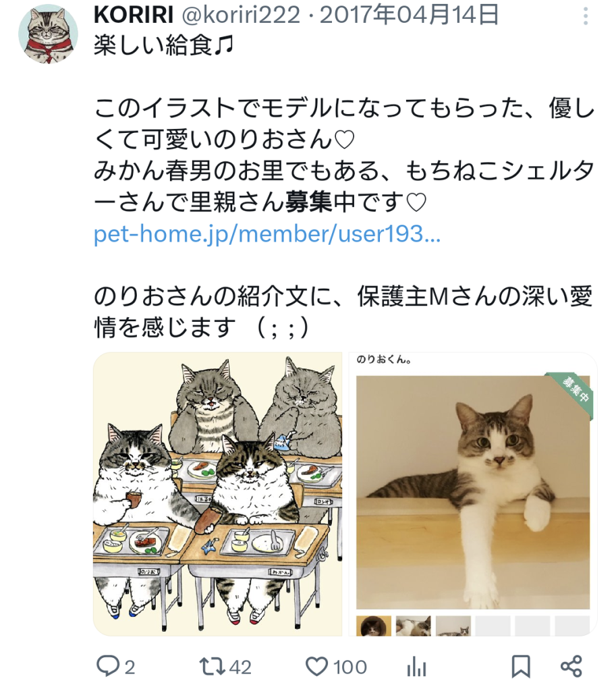The width and height of the screenshot is (616, 691).
Task: Share the tweet via share icon
Action: point(571,666)
